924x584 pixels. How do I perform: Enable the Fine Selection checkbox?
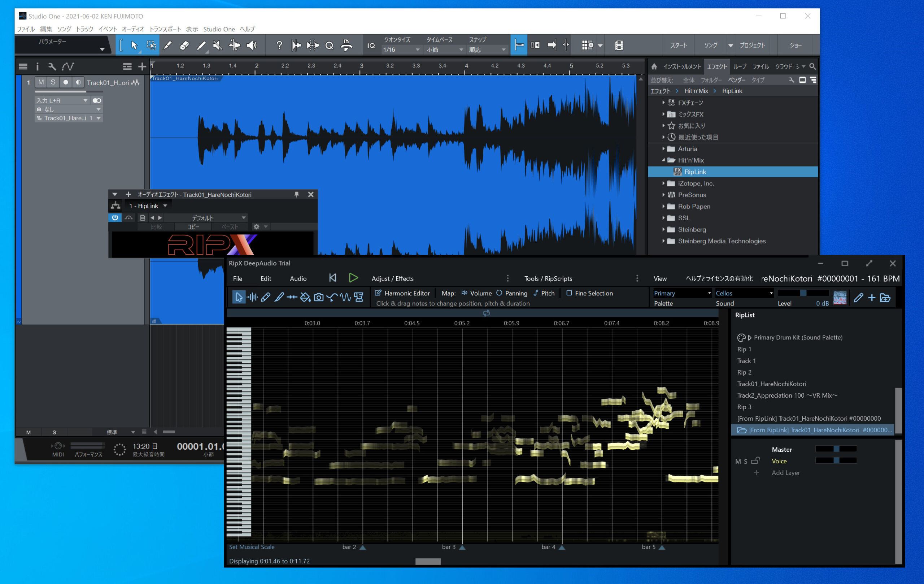point(569,293)
